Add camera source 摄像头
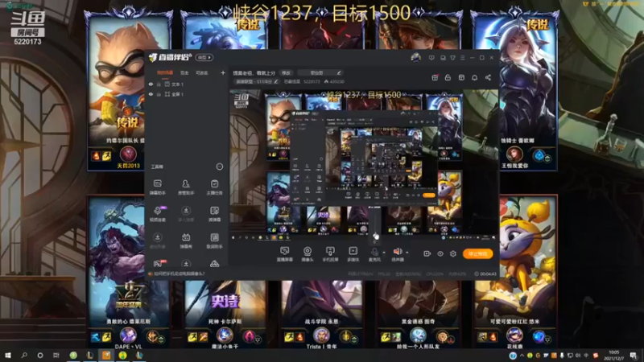The image size is (644, 362). [x=308, y=254]
